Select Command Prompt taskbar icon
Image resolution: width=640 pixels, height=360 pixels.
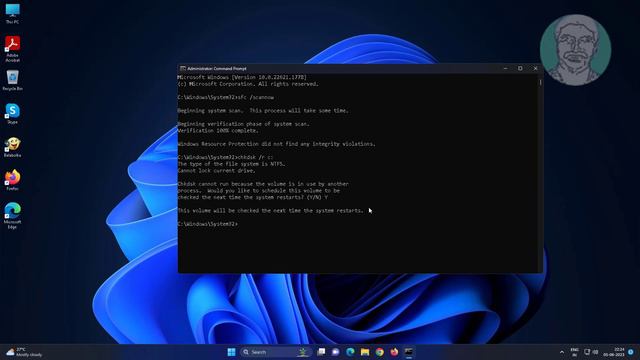pos(409,352)
